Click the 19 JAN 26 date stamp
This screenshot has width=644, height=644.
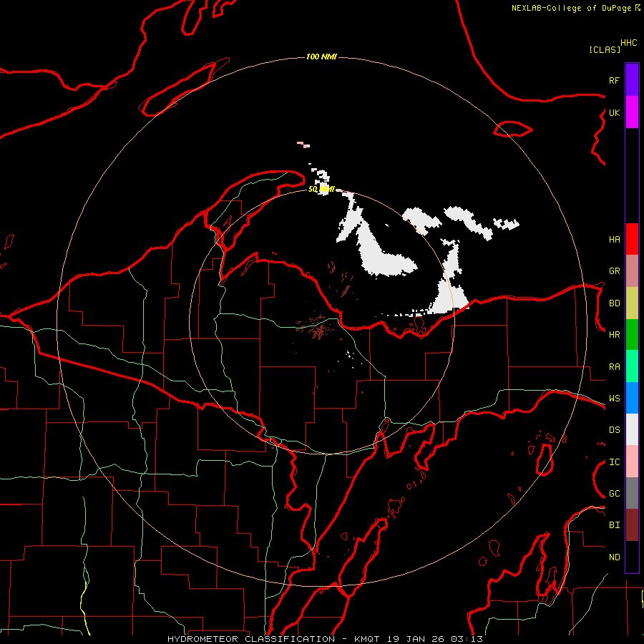(x=416, y=639)
